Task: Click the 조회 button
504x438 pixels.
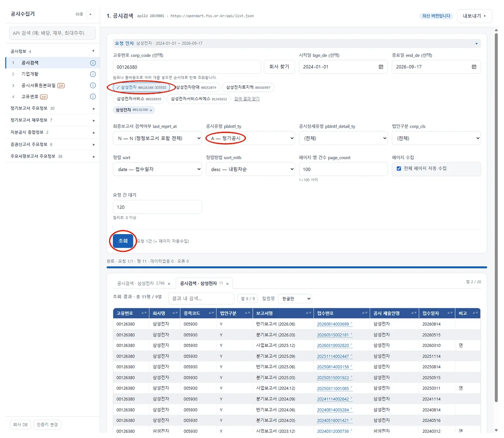Action: tap(123, 241)
